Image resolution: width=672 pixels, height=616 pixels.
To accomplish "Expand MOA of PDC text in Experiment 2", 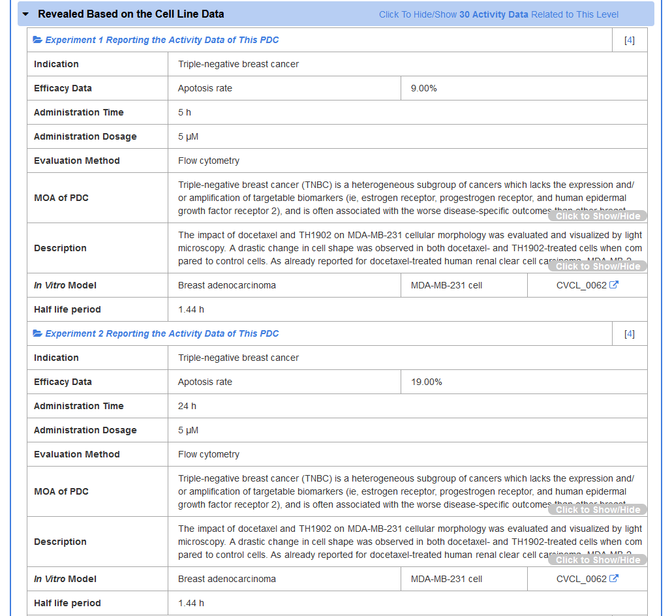I will (598, 510).
